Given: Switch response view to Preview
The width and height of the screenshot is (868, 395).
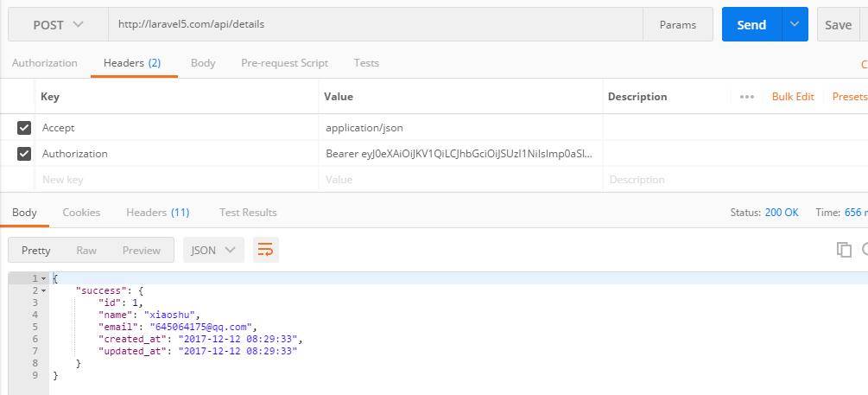Looking at the screenshot, I should point(141,251).
